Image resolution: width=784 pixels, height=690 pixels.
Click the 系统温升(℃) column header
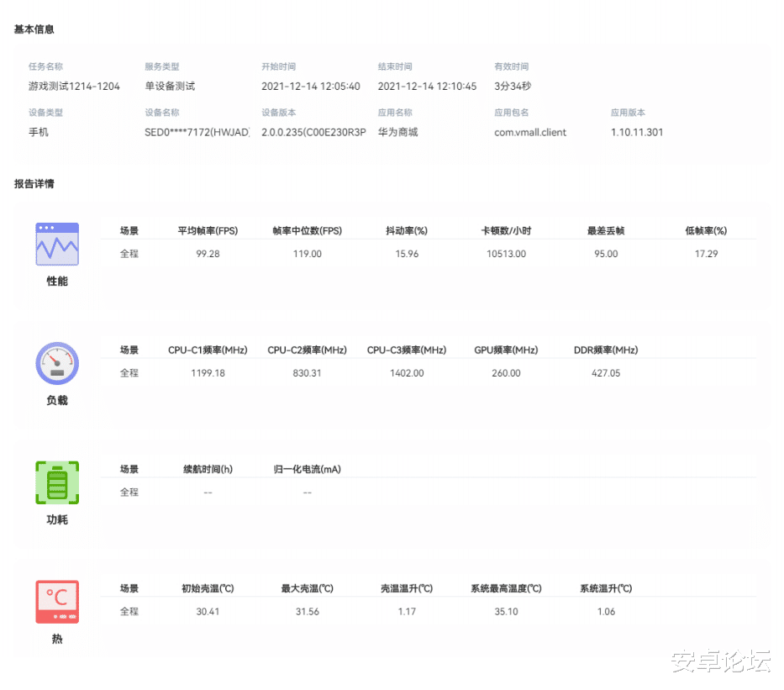(x=606, y=588)
